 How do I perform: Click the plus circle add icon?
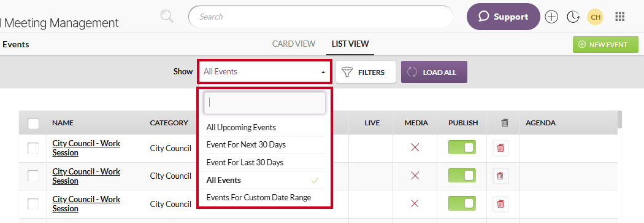click(551, 17)
